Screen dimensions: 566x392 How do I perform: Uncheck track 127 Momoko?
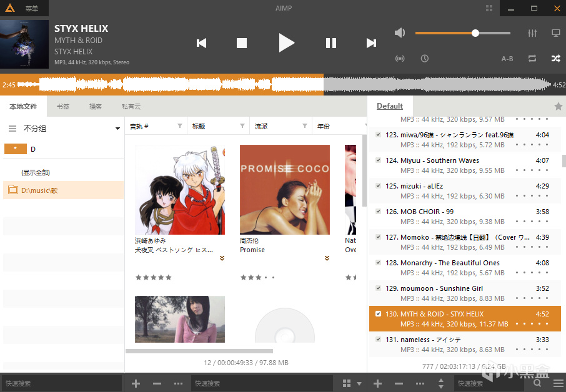(378, 237)
